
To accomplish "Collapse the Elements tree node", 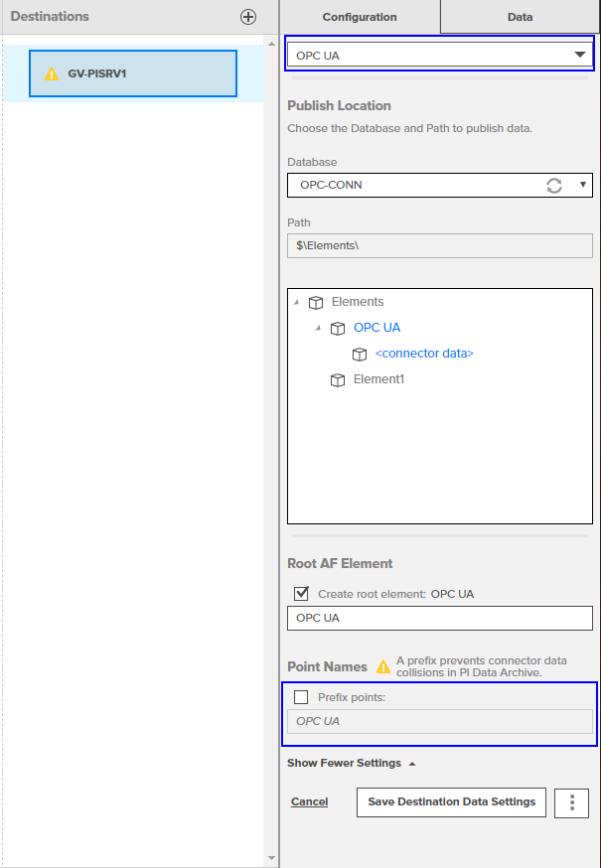I will (x=296, y=302).
